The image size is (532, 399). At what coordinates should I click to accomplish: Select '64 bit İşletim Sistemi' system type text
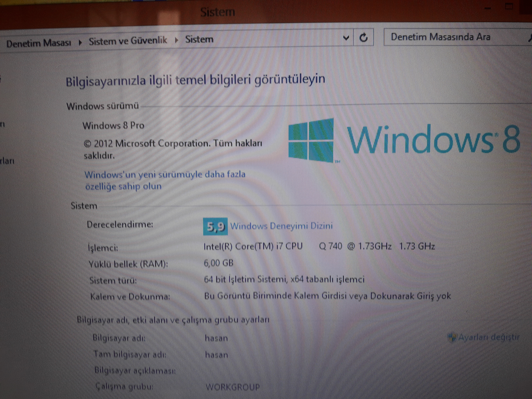point(245,280)
